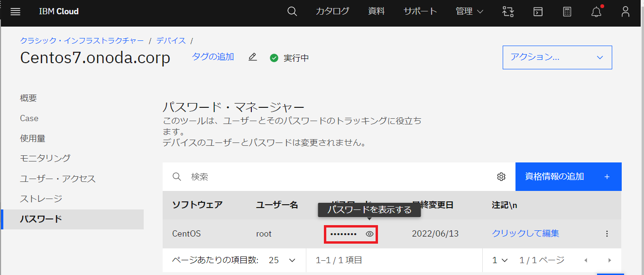Follow the デバイス breadcrumb link
Image resolution: width=644 pixels, height=275 pixels.
(171, 41)
